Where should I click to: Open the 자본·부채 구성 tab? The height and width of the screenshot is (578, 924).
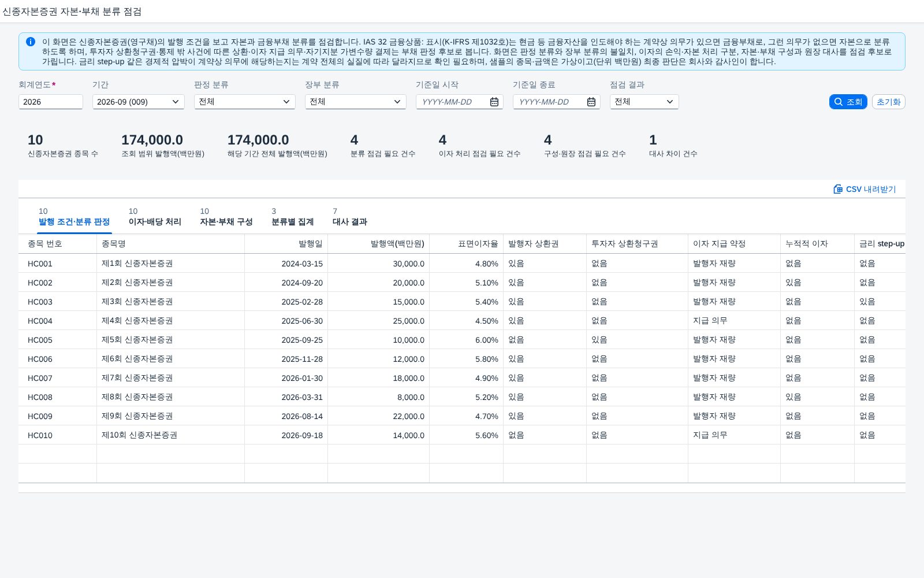pos(226,217)
